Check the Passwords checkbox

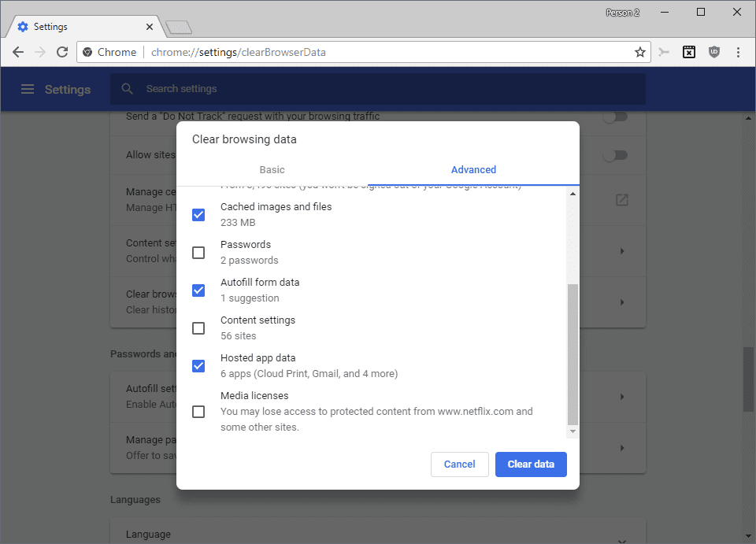(198, 253)
